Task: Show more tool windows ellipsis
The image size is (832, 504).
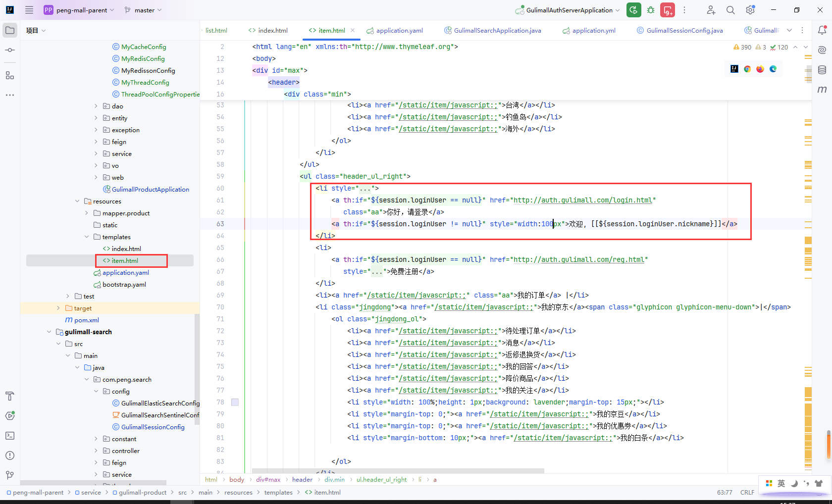Action: 10,95
